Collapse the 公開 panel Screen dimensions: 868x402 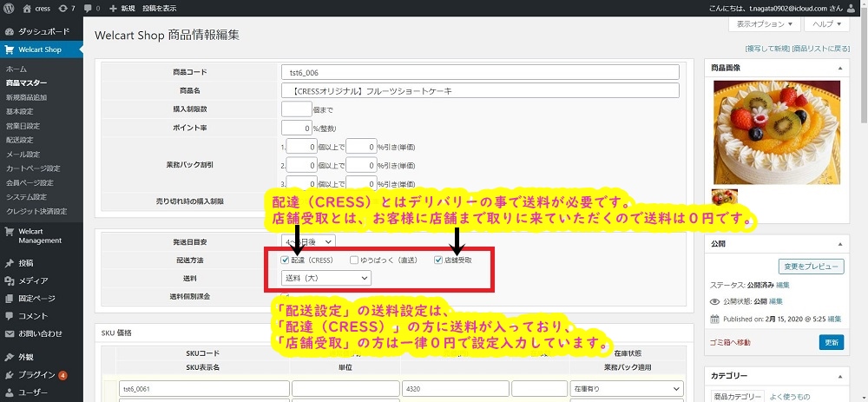coord(839,244)
